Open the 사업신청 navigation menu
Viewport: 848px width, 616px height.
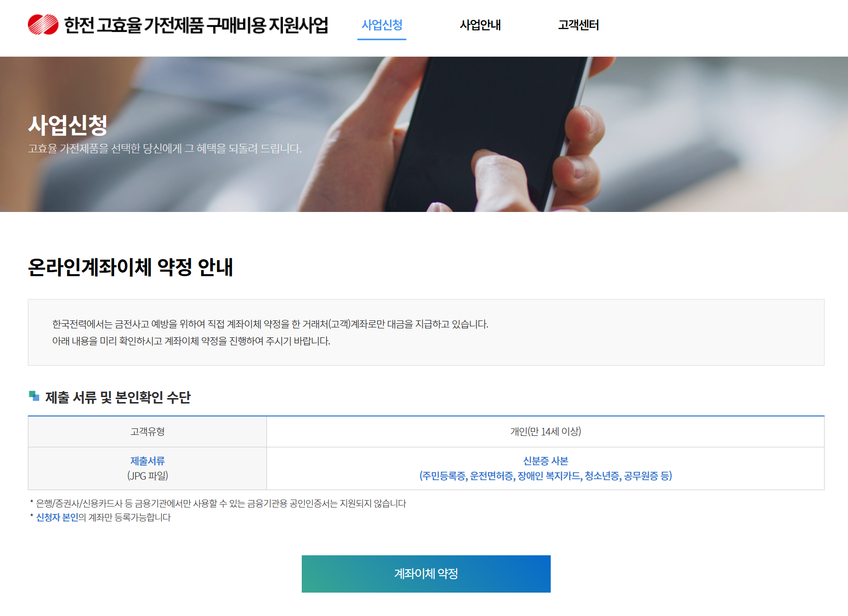click(x=381, y=24)
